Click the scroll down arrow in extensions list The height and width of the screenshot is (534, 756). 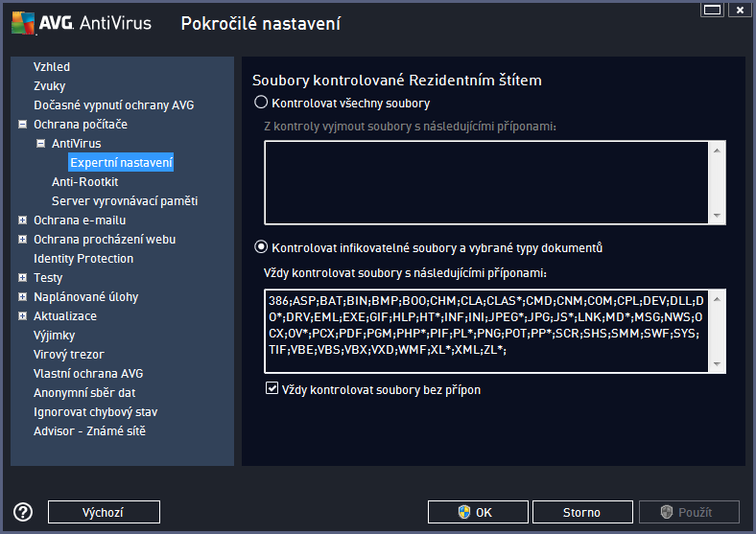click(717, 364)
